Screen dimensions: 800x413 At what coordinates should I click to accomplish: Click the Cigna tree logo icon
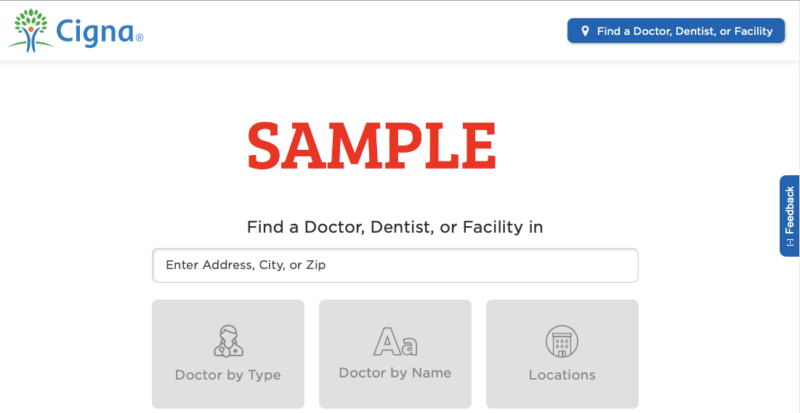[31, 30]
